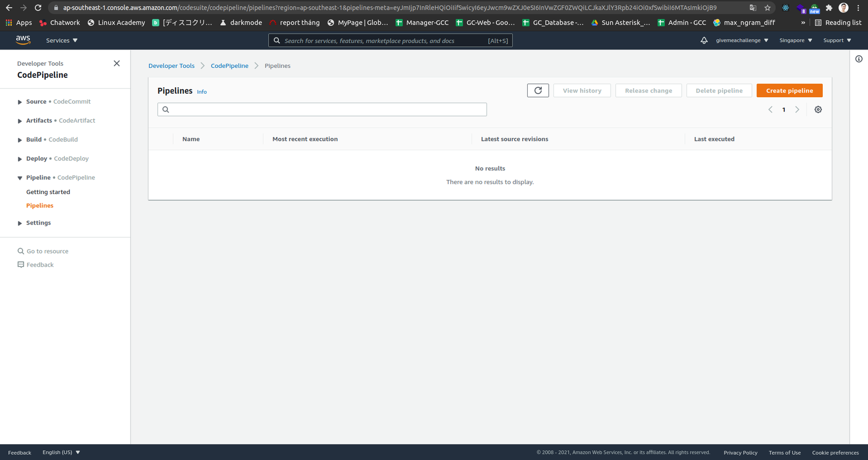Focus the AWS services search bar
Viewport: 868px width, 460px height.
390,40
